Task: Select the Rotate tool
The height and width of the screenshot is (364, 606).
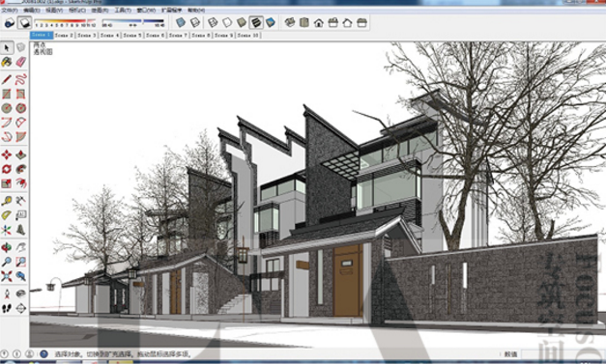Action: 7,169
